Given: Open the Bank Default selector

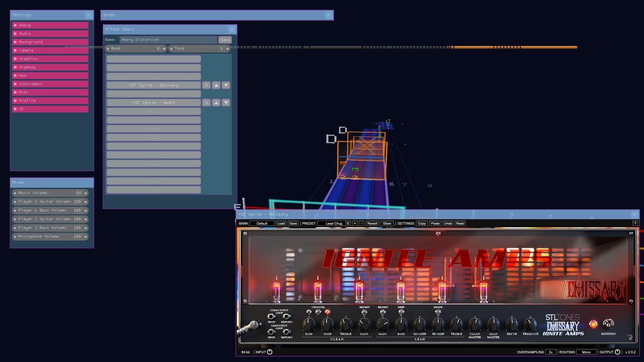Looking at the screenshot, I should pos(262,223).
